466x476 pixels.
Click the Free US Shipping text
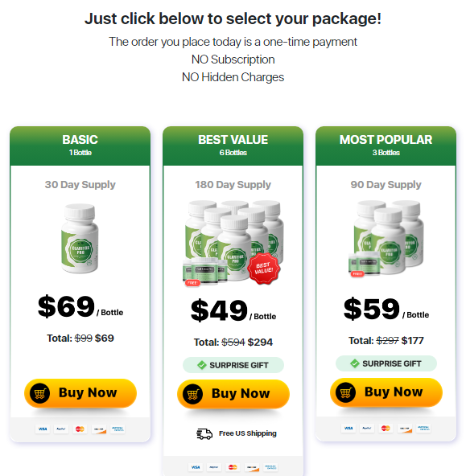[x=248, y=433]
